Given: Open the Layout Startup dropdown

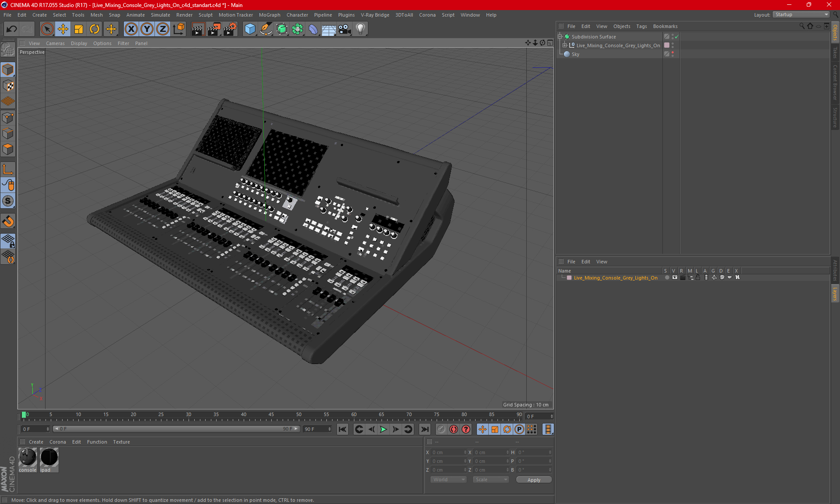Looking at the screenshot, I should [x=801, y=14].
